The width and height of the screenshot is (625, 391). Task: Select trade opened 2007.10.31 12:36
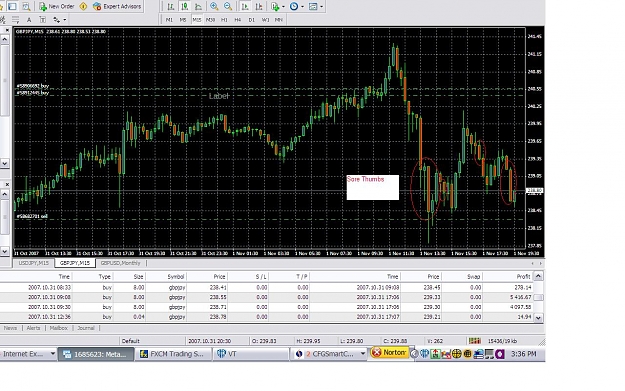(x=266, y=317)
